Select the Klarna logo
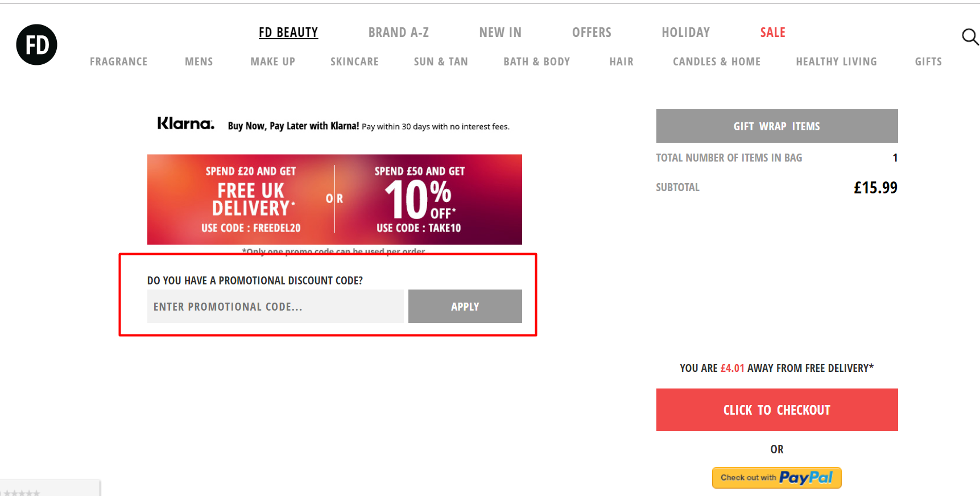 185,123
